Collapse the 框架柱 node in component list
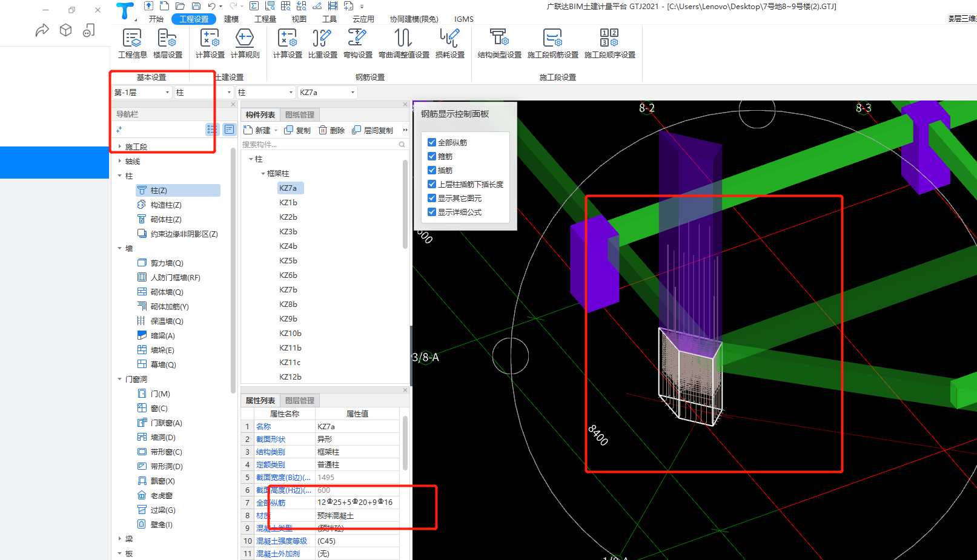 (263, 174)
